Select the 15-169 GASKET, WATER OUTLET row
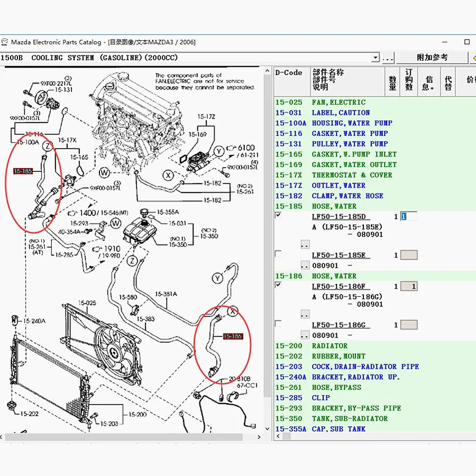Image resolution: width=476 pixels, height=476 pixels. (375, 164)
